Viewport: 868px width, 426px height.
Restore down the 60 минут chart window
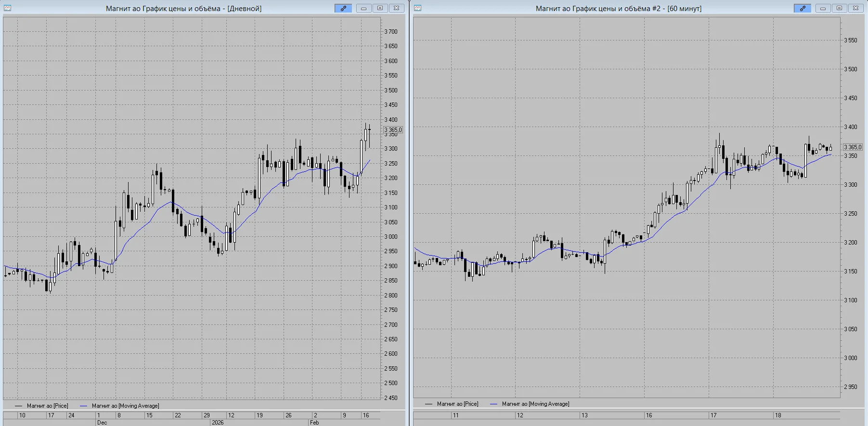tap(839, 8)
